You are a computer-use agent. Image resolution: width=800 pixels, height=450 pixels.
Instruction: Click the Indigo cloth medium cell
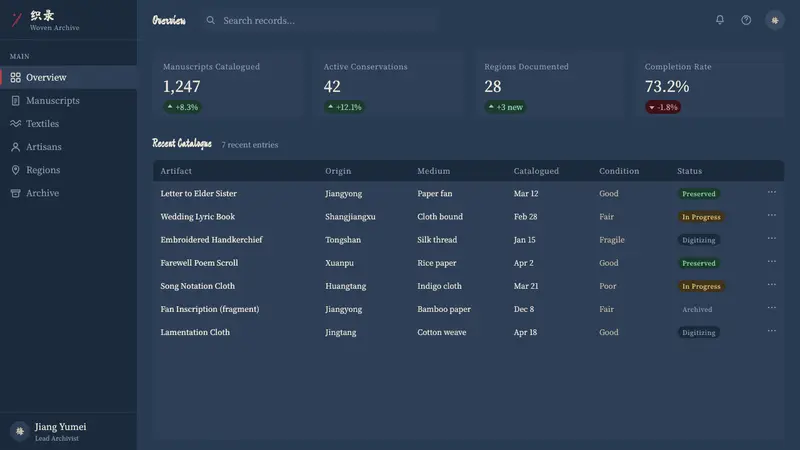click(439, 286)
